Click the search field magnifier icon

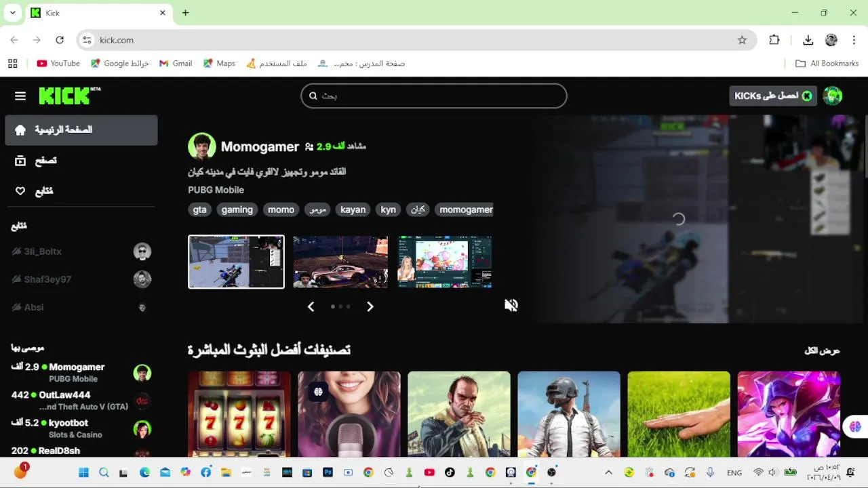point(313,96)
